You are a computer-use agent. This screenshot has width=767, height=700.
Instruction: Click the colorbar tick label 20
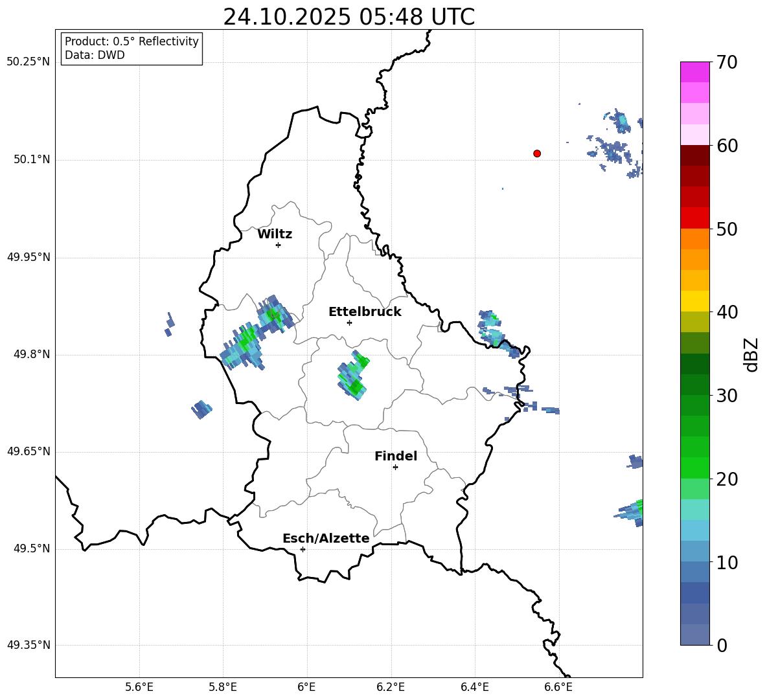click(727, 479)
